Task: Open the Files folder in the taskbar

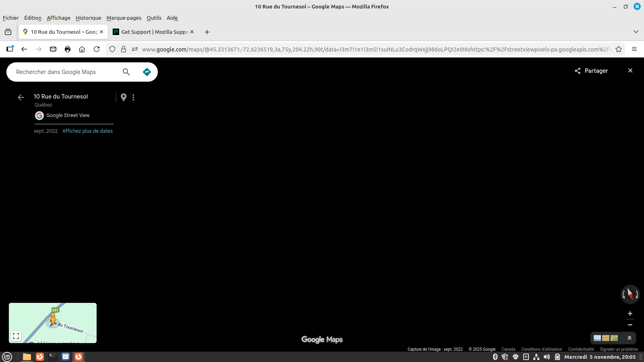Action: coord(27,357)
